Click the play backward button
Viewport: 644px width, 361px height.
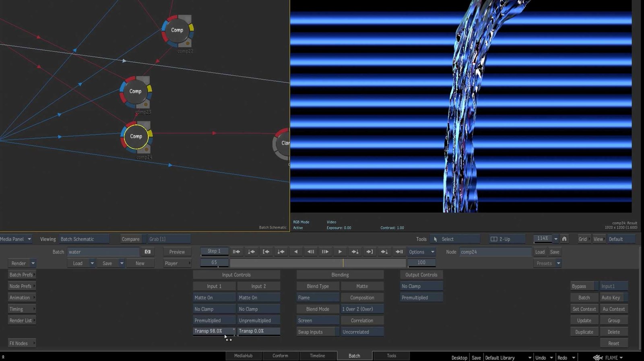[x=296, y=252]
